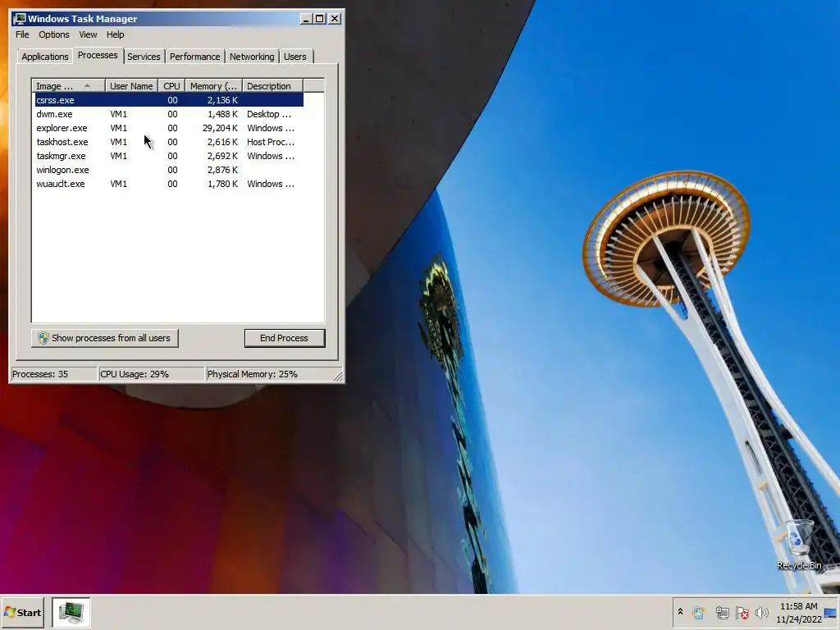Viewport: 840px width, 630px height.
Task: Click CPU Usage: 29% status entry
Action: pos(151,374)
